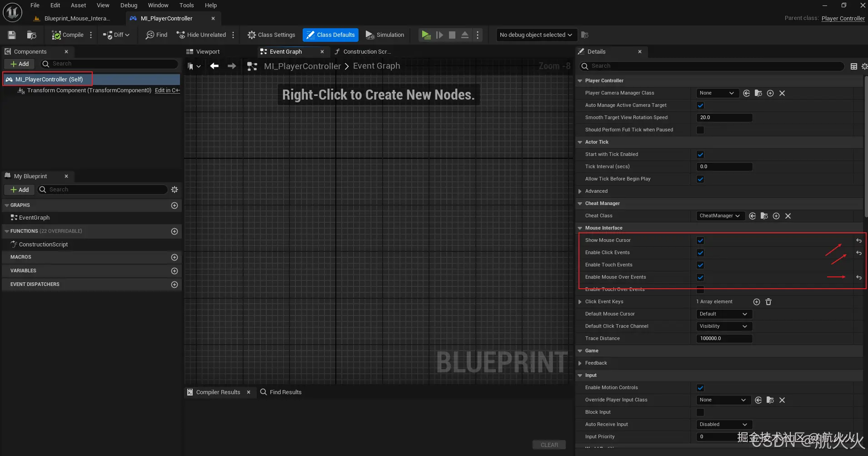Toggle Allow Tick Before Begin Play checkbox

click(x=700, y=179)
